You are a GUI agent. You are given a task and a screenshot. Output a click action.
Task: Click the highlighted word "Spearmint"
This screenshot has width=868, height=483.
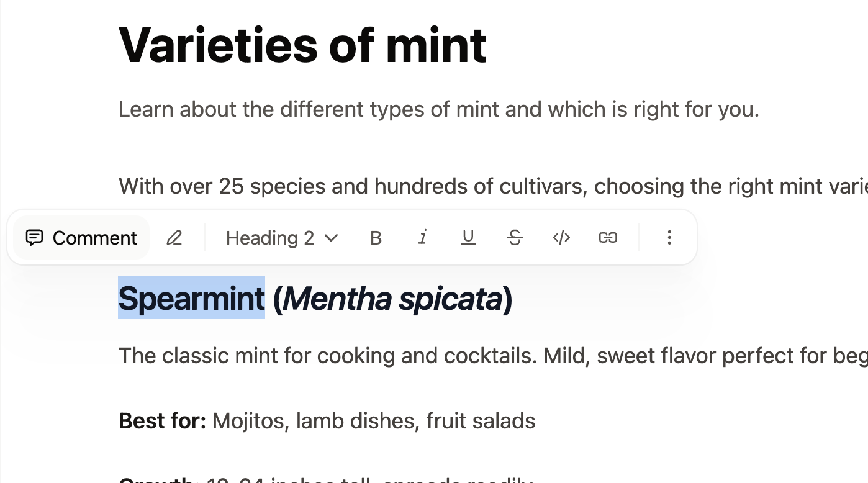click(191, 299)
